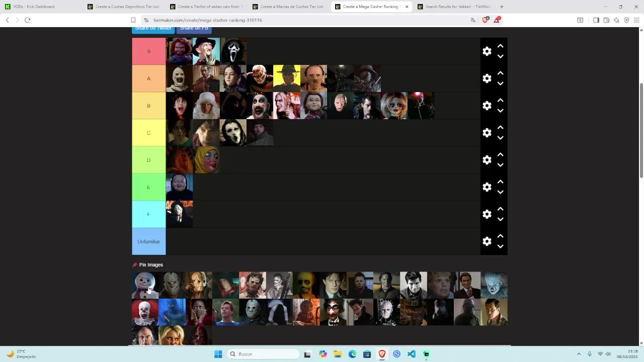Screen dimensions: 644x362
Task: Select the red S tier label
Action: (149, 51)
